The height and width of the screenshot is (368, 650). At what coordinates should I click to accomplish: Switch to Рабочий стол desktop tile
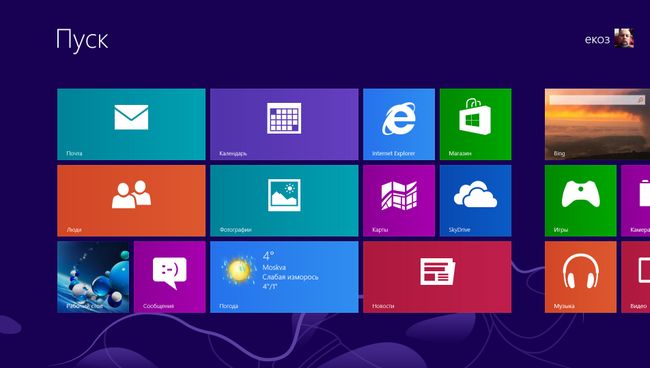tap(93, 277)
